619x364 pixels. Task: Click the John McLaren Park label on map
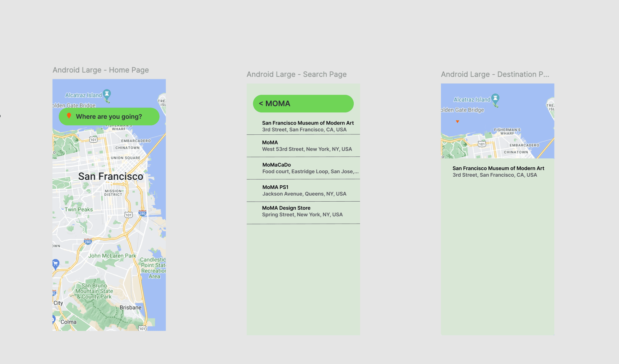point(112,256)
